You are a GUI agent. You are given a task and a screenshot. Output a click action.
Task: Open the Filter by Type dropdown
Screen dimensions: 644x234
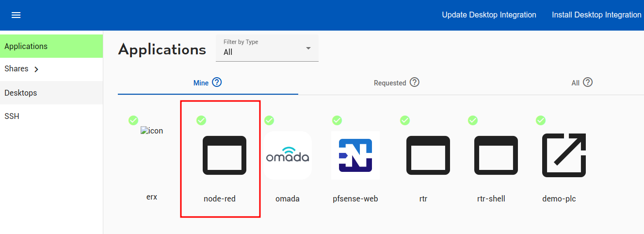point(267,48)
